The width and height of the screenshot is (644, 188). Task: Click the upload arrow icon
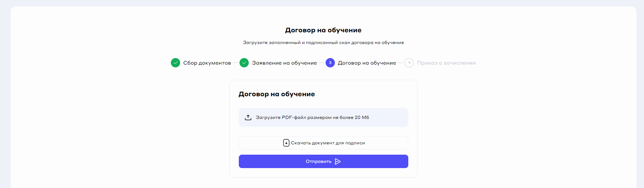click(x=248, y=118)
